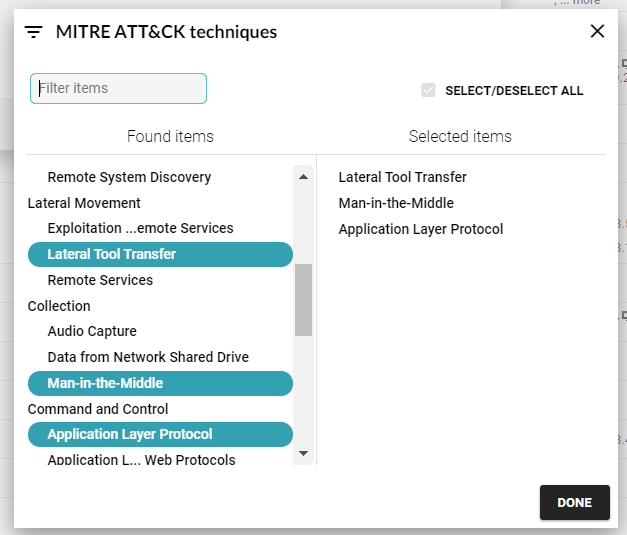Viewport: 627px width, 535px height.
Task: Choose Data from Network Shared Drive
Action: coord(148,357)
